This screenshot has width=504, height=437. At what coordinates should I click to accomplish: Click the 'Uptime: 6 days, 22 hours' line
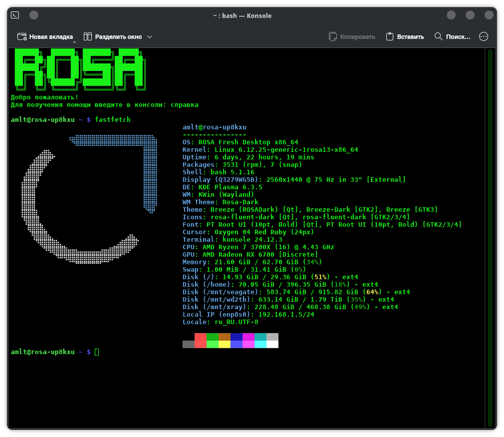pyautogui.click(x=248, y=157)
